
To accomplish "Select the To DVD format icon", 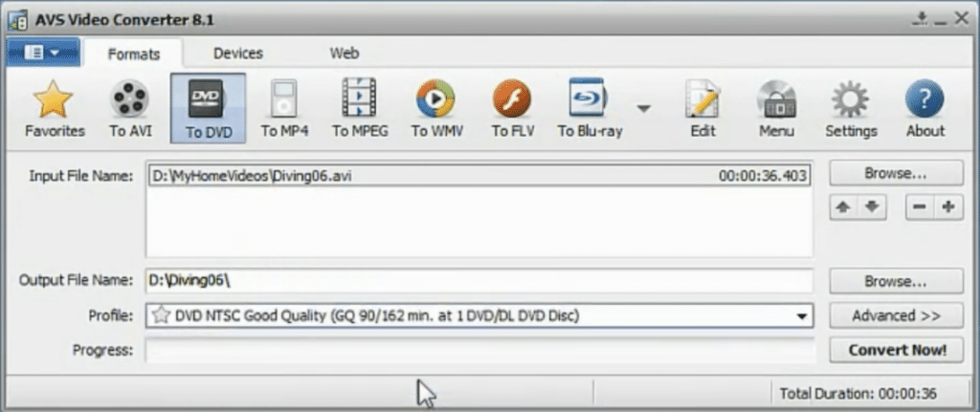I will 208,109.
